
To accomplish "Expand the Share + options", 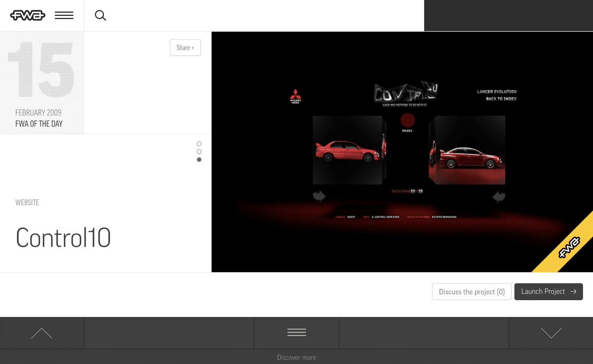I will point(185,47).
